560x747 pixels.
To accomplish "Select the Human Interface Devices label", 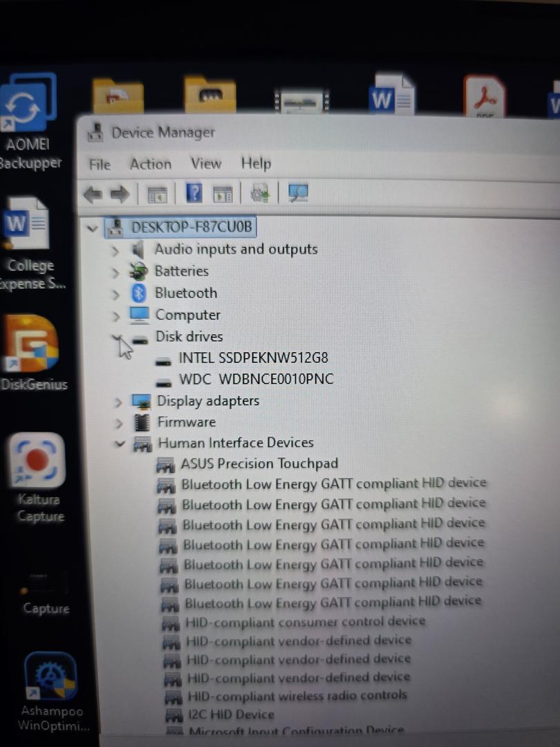I will pos(236,443).
